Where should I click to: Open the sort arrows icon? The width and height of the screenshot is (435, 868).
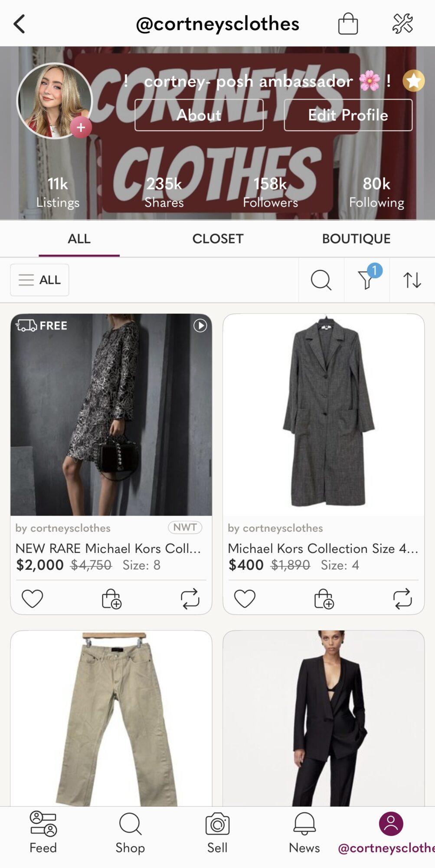pos(412,280)
